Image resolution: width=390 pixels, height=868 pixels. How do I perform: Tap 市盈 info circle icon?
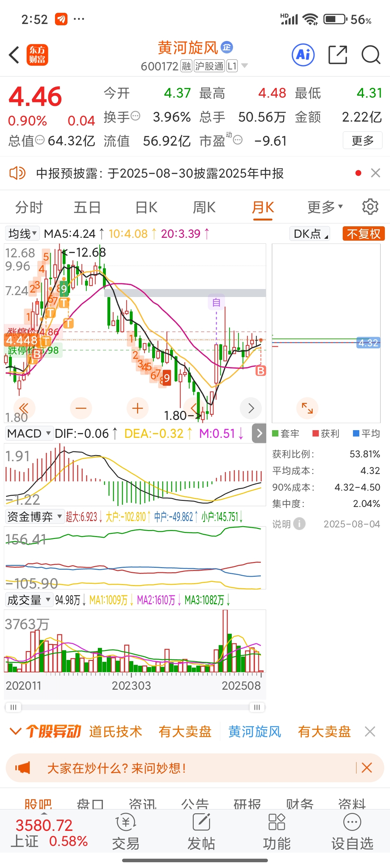(x=238, y=140)
